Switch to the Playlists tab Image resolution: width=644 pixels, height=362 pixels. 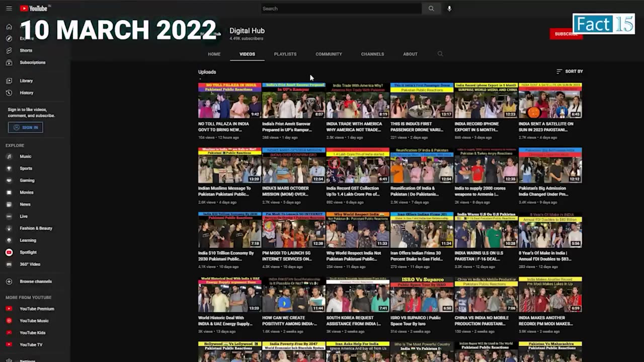pos(285,54)
